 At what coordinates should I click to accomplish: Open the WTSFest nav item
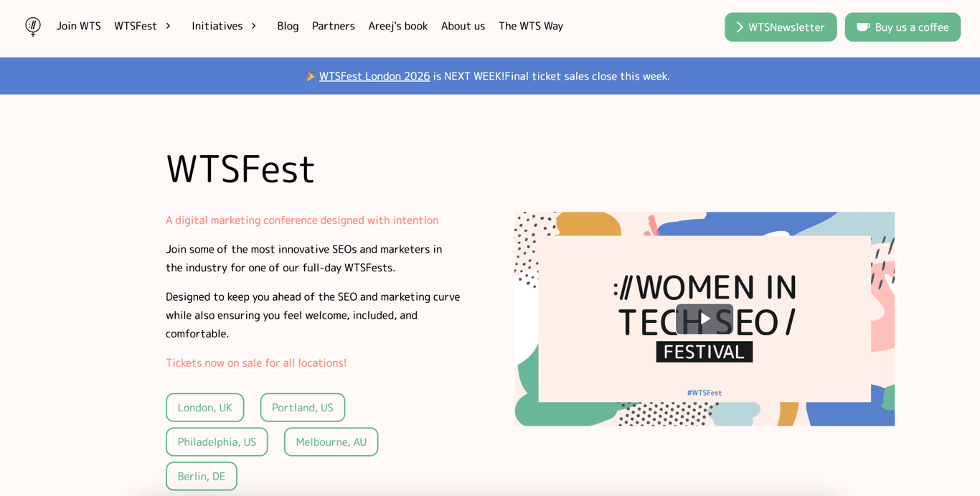point(136,26)
